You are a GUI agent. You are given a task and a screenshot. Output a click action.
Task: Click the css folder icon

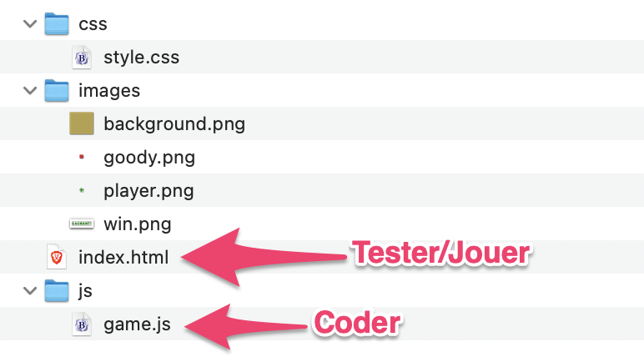pyautogui.click(x=56, y=24)
